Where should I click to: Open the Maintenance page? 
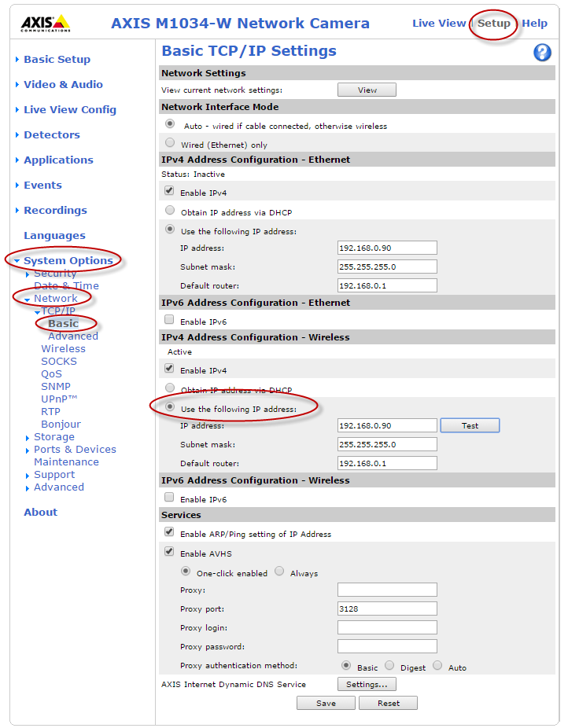66,462
